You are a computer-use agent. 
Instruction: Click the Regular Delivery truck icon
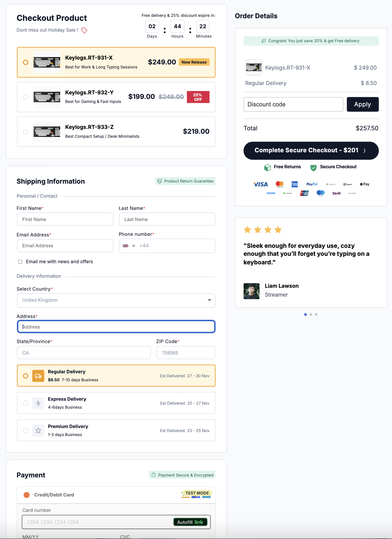coord(38,376)
